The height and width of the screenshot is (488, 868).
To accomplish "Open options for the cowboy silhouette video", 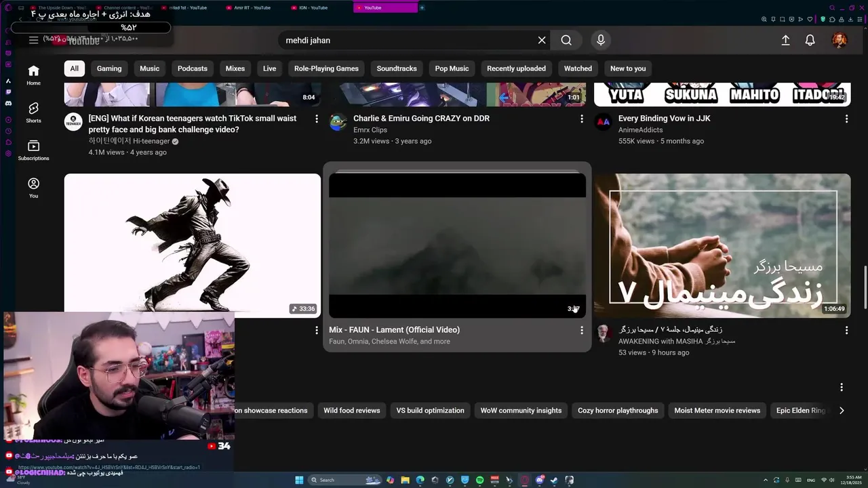I will [316, 330].
